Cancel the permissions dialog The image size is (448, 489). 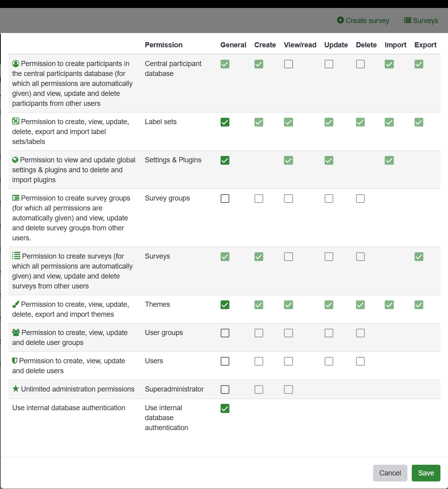point(390,473)
